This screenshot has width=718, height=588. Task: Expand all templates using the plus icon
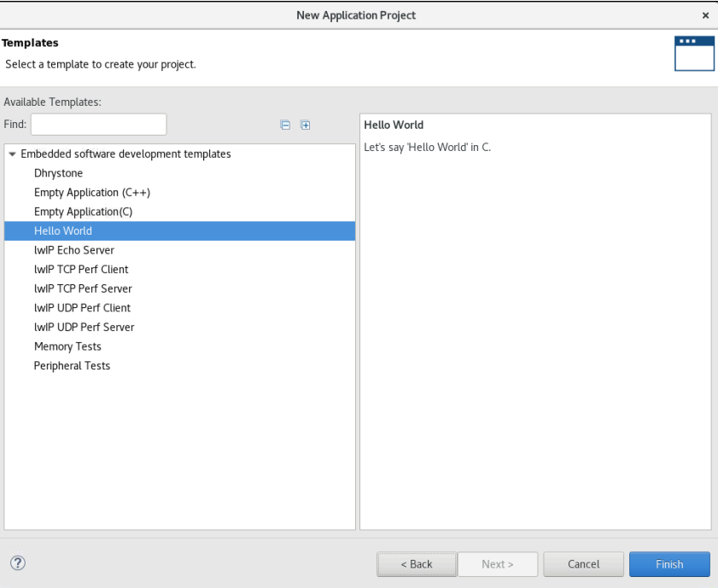(305, 125)
